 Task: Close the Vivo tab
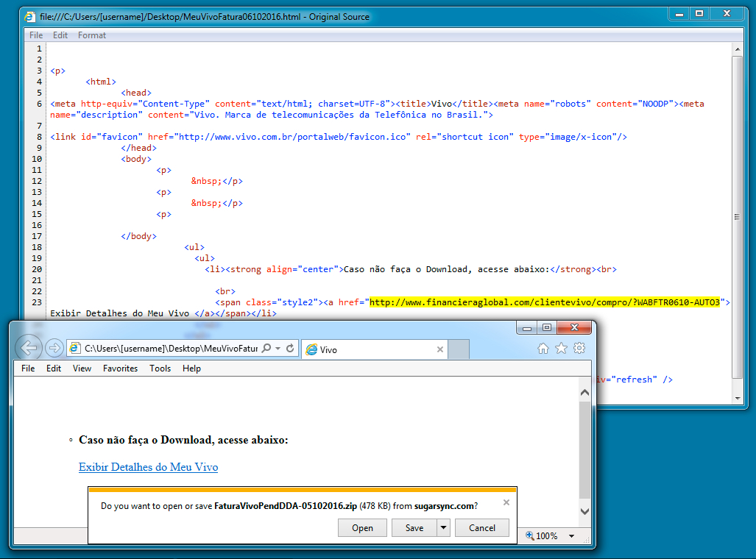pos(439,349)
